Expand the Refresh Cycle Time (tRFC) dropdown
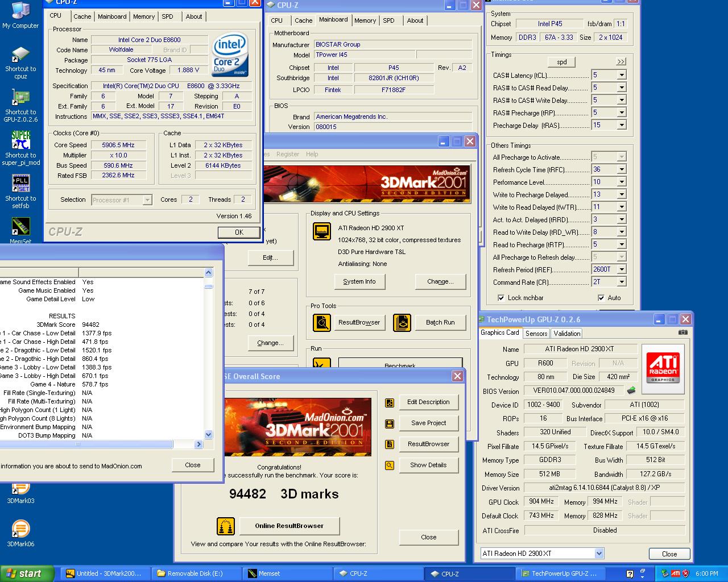728x582 pixels. click(622, 169)
